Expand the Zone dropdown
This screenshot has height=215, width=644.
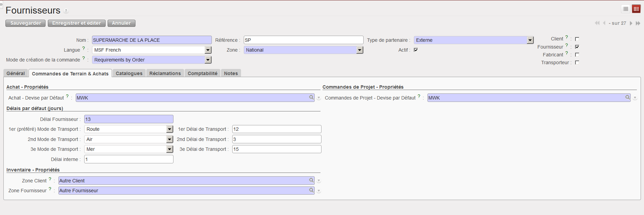click(x=360, y=50)
